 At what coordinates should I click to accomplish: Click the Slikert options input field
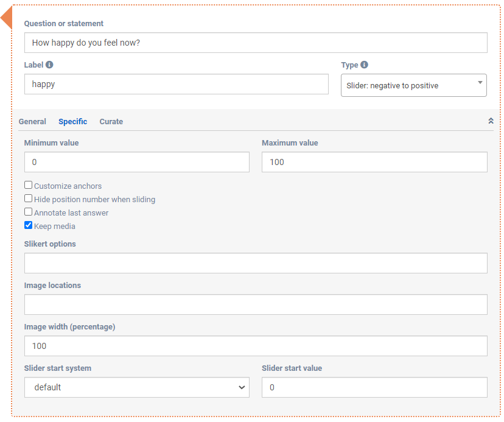[x=256, y=263]
